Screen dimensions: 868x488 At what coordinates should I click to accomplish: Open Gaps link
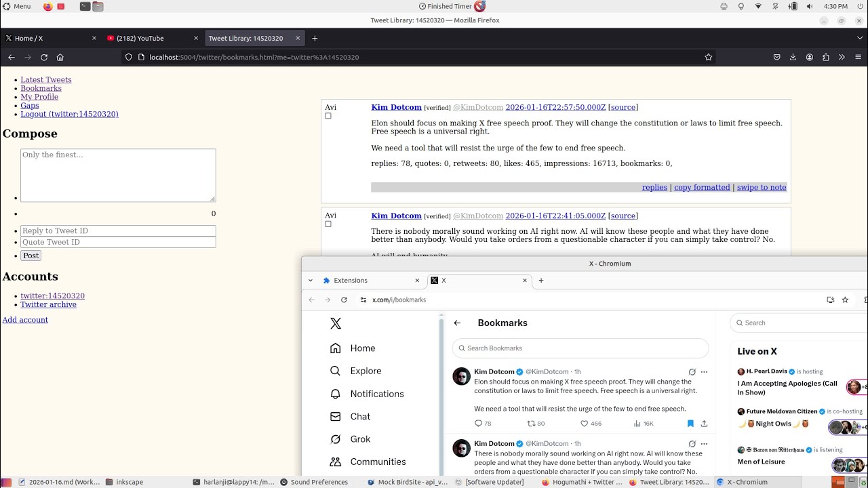30,106
